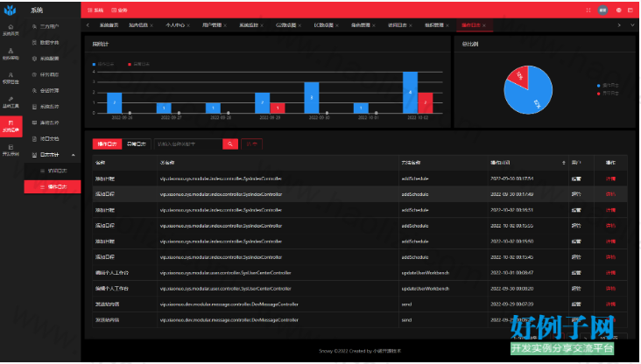
Task: Open the basic tools wrench icon
Action: (x=11, y=99)
